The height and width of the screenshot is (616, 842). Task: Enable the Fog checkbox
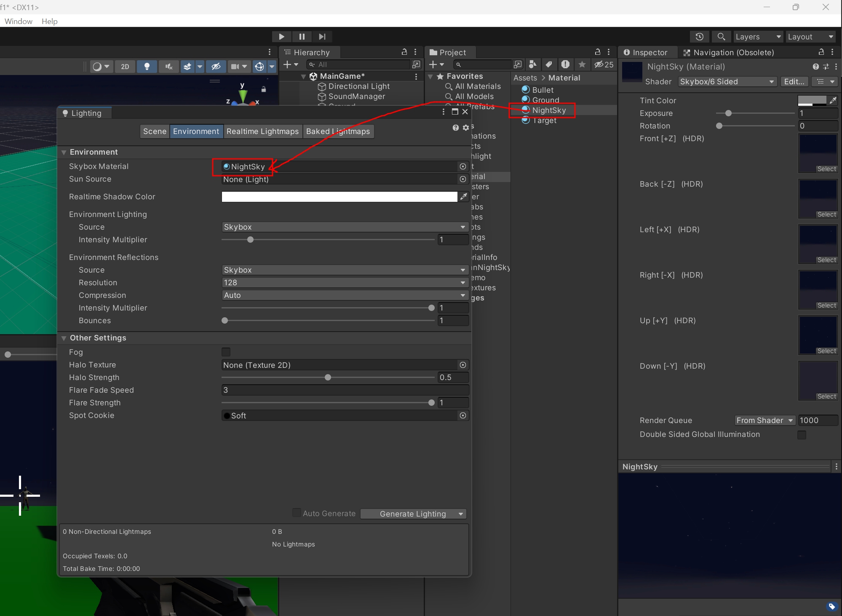[x=226, y=352]
